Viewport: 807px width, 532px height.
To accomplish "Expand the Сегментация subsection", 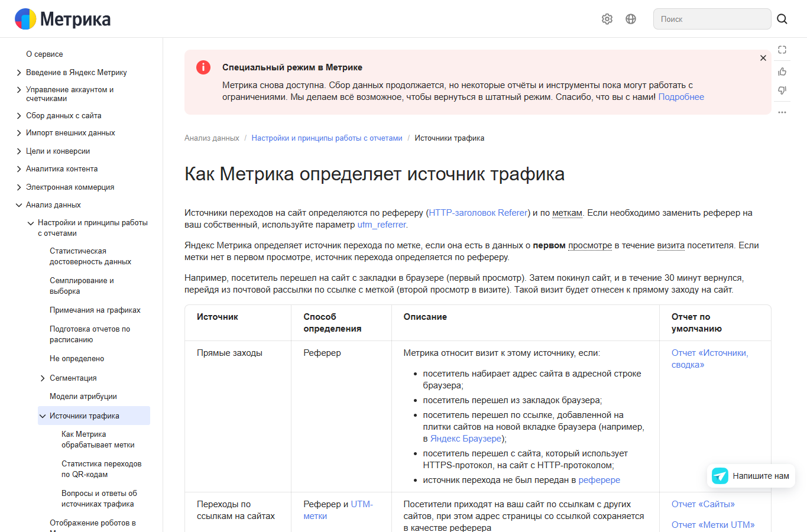I will pyautogui.click(x=43, y=378).
